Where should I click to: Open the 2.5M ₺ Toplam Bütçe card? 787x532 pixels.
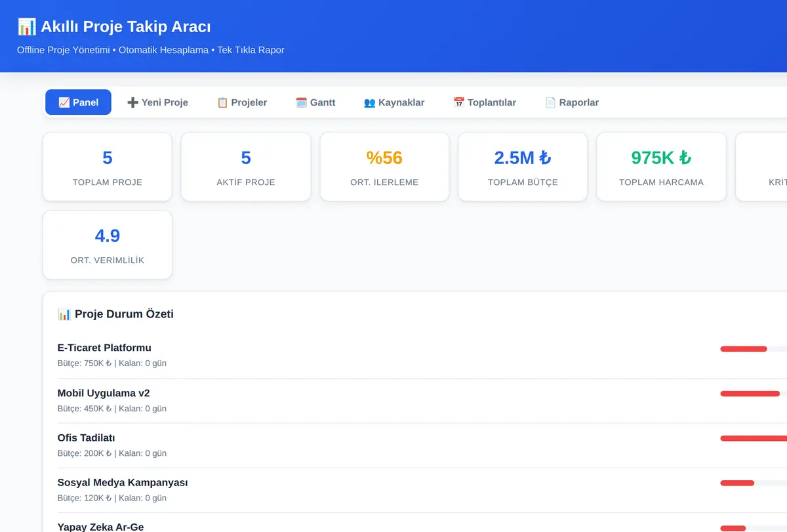pos(523,167)
